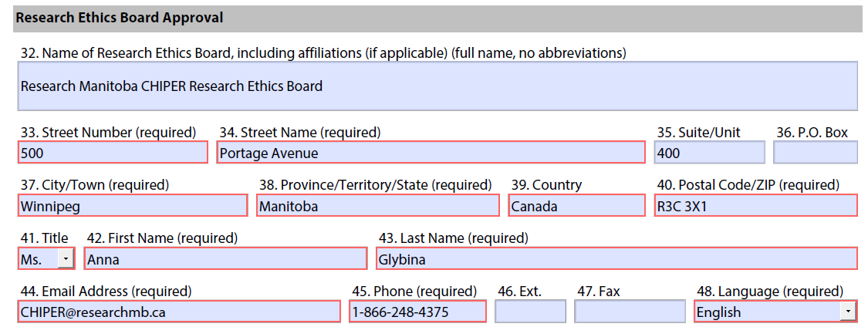Expand the Language dropdown arrow
This screenshot has height=327, width=868.
(x=849, y=312)
